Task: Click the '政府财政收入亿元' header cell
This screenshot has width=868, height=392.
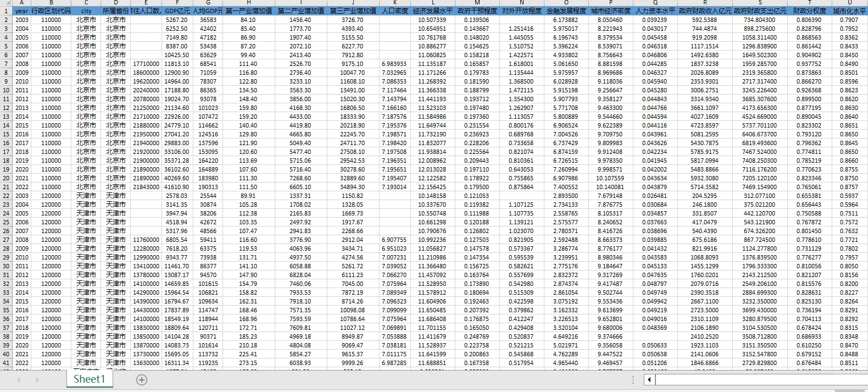Action: click(x=705, y=11)
